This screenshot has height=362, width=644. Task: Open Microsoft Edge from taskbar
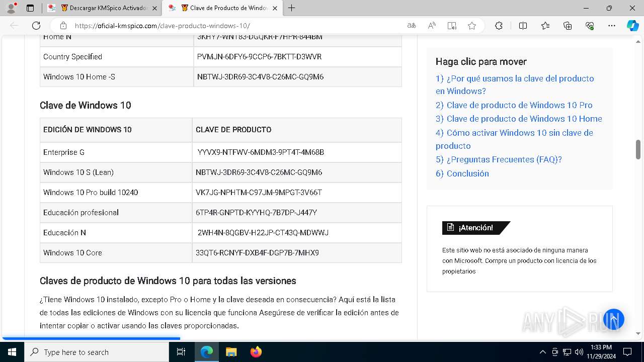[207, 352]
